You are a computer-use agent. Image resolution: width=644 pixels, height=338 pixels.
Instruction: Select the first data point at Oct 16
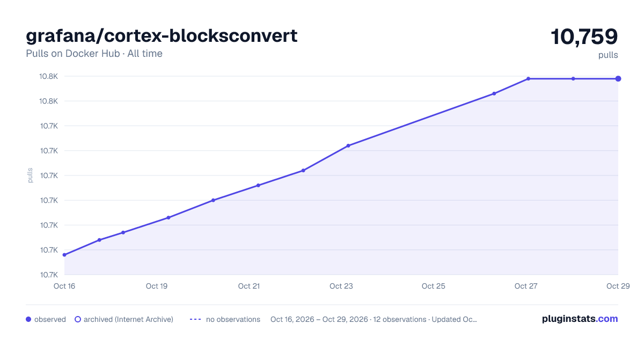point(64,255)
